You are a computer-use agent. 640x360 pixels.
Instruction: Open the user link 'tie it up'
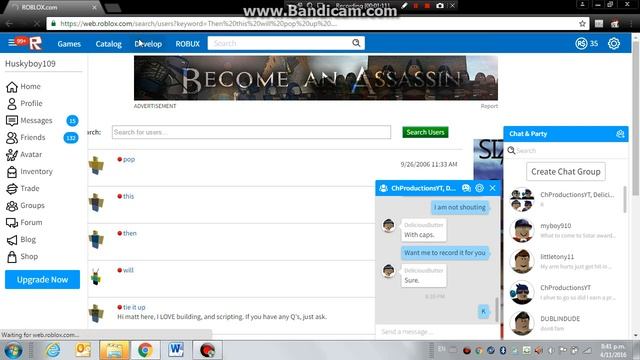pos(134,307)
